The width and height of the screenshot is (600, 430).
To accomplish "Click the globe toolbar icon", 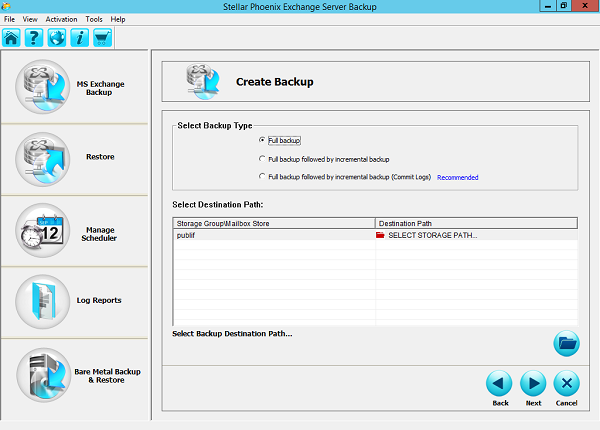I will click(x=57, y=37).
